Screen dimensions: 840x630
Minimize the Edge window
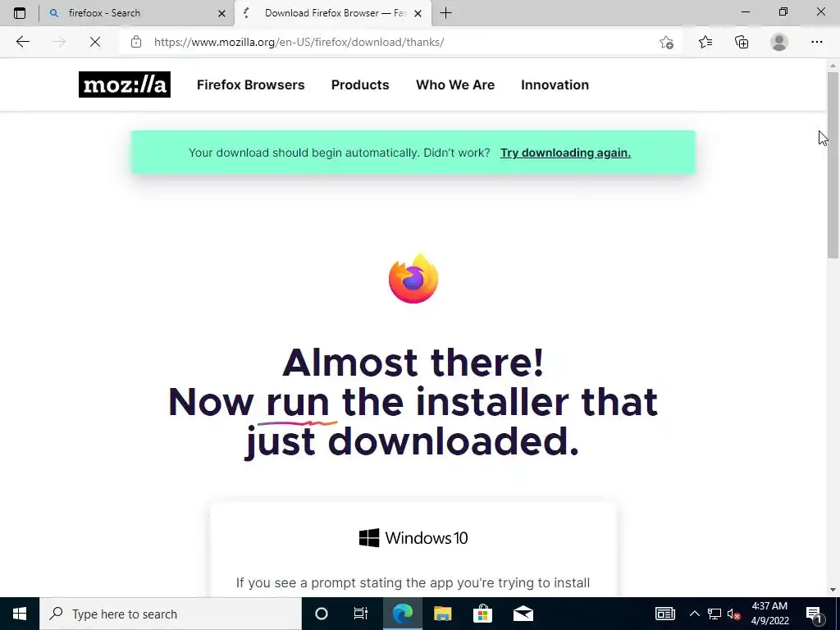(745, 11)
